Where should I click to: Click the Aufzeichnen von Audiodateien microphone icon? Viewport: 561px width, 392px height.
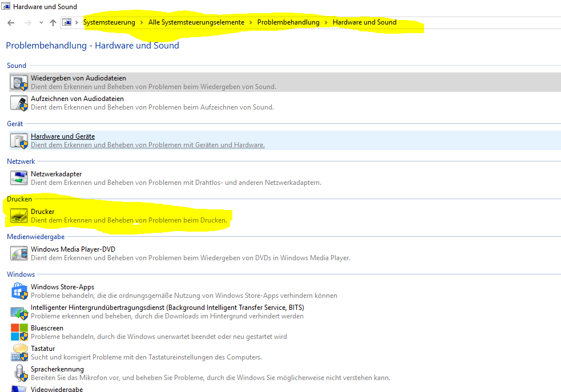19,103
